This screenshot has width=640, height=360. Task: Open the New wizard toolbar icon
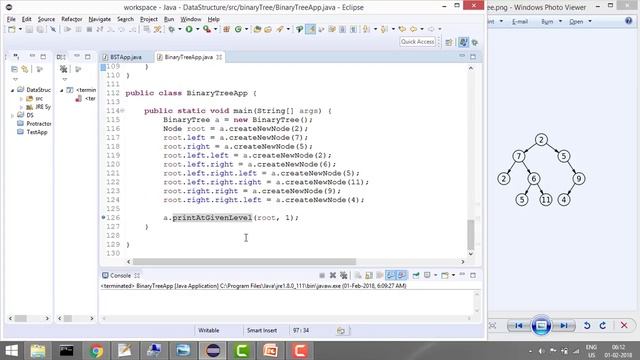pyautogui.click(x=12, y=29)
